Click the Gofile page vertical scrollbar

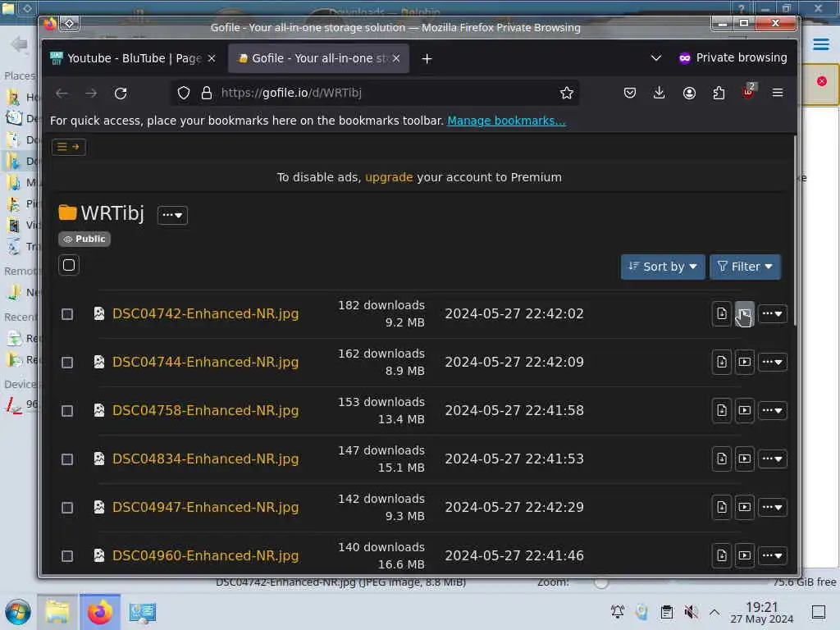click(x=794, y=231)
